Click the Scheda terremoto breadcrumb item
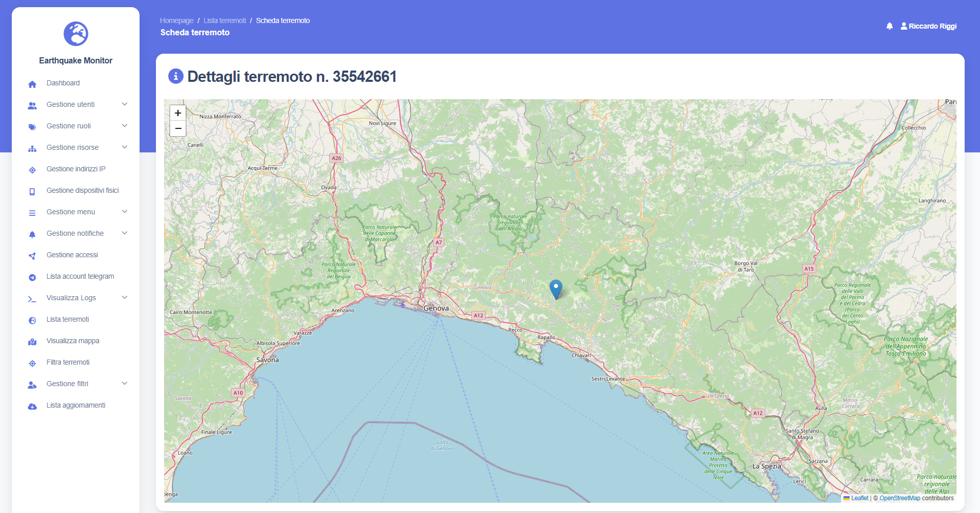980x513 pixels. click(x=283, y=20)
